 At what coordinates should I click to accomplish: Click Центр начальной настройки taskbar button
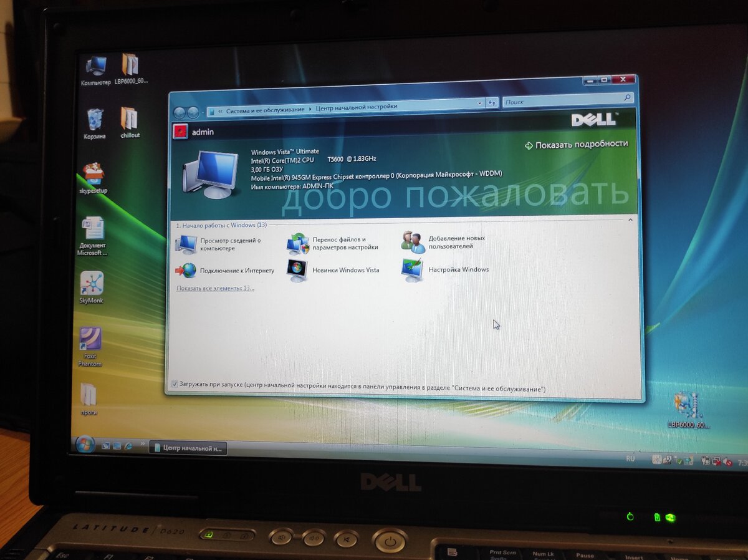coord(187,448)
